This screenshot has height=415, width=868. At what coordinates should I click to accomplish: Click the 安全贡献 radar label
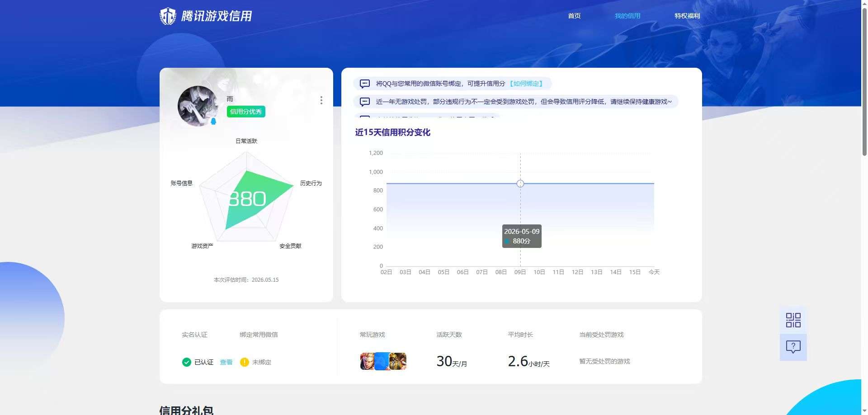click(290, 246)
